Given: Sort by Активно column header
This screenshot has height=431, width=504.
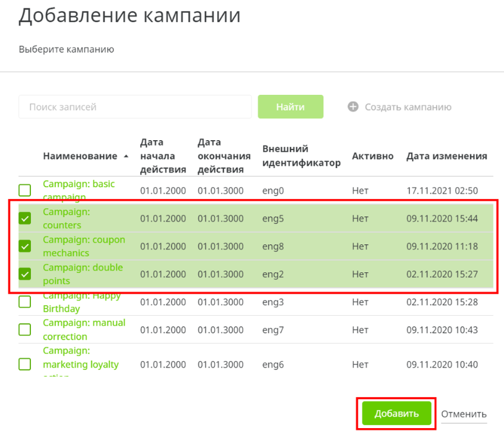Looking at the screenshot, I should click(372, 156).
